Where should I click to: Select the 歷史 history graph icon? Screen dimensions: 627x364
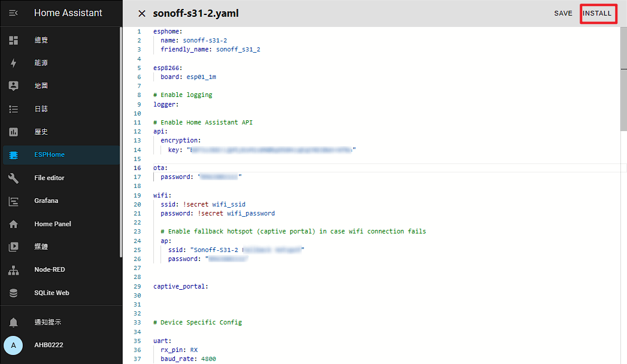(13, 132)
